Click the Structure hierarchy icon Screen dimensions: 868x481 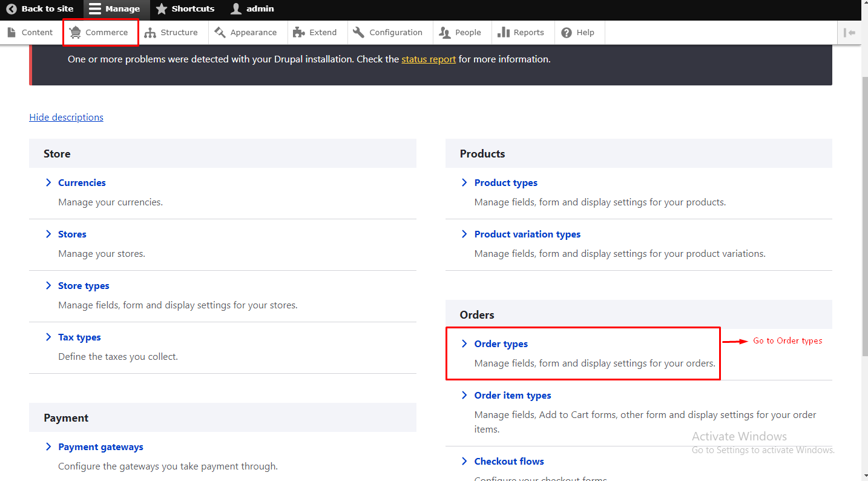coord(150,33)
